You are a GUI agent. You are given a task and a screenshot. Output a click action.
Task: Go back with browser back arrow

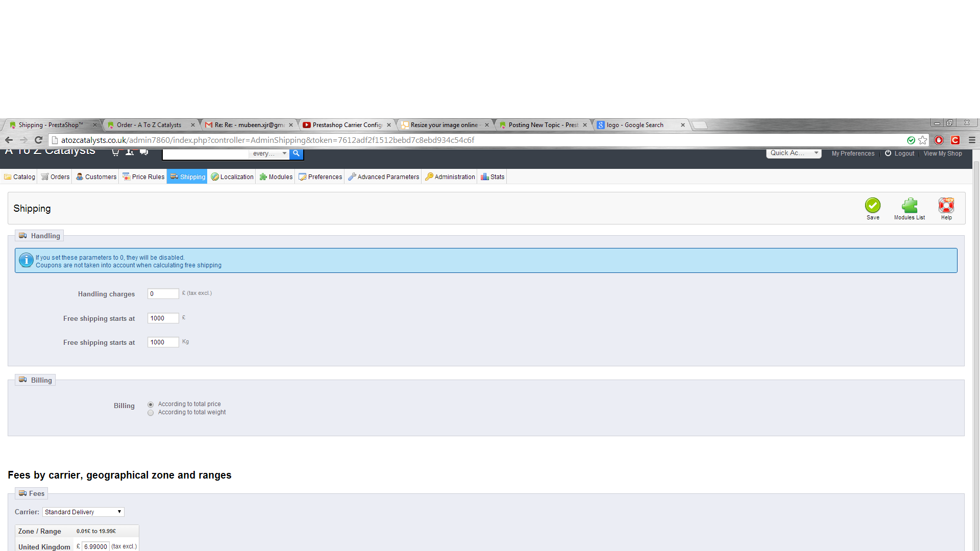click(x=9, y=140)
